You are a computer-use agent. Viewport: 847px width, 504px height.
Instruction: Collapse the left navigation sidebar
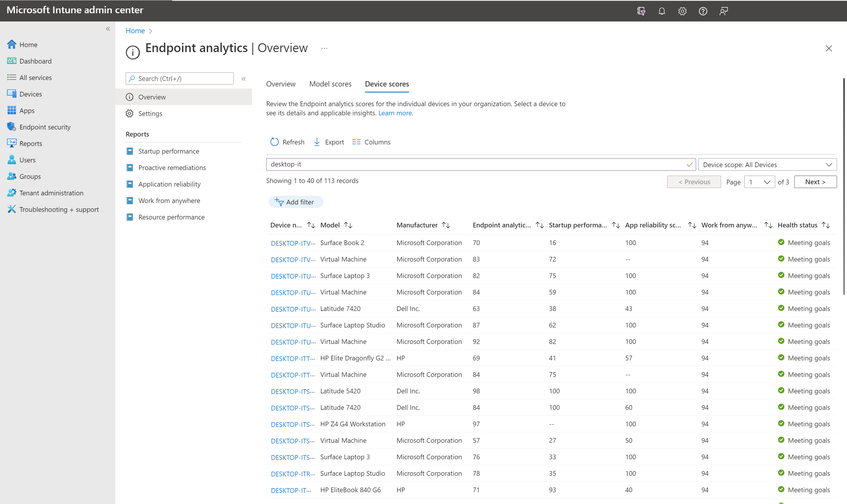[x=108, y=29]
